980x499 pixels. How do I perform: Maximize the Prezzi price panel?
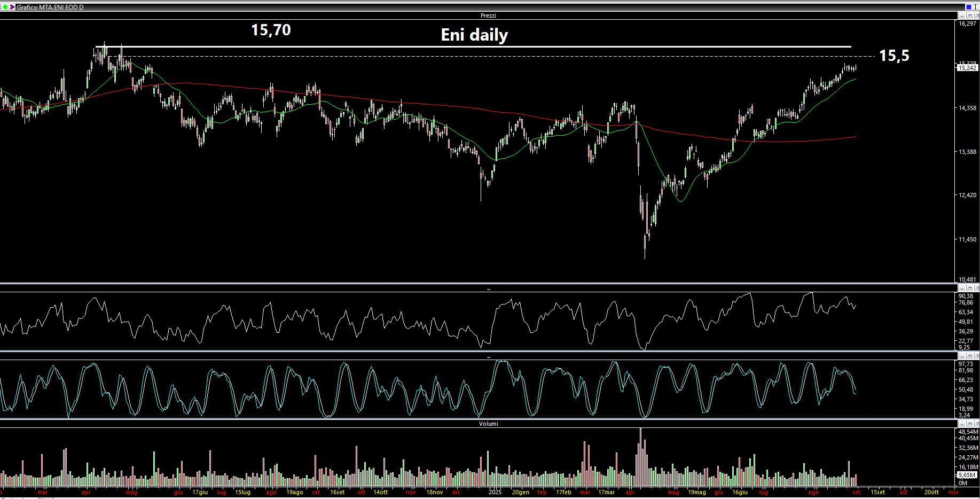pos(969,15)
